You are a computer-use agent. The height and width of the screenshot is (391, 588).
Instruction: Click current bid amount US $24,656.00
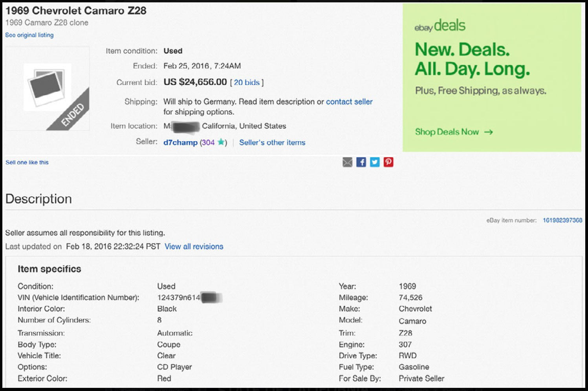click(195, 82)
